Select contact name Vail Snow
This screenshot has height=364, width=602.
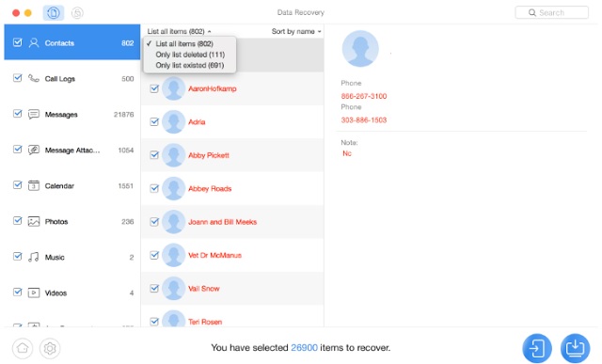pyautogui.click(x=203, y=289)
